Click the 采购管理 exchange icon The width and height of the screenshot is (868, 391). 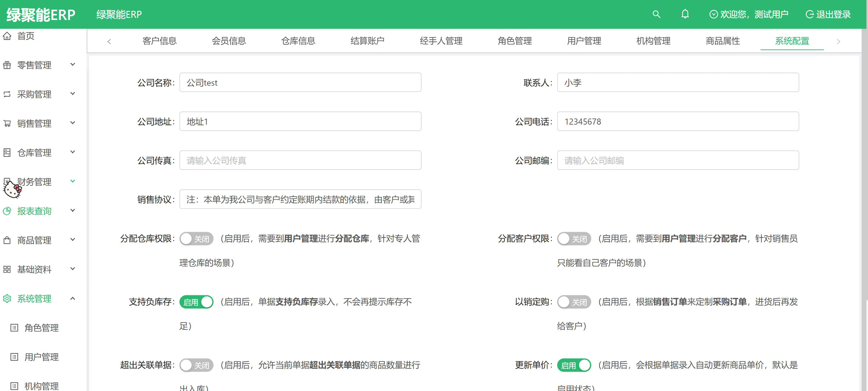(7, 94)
